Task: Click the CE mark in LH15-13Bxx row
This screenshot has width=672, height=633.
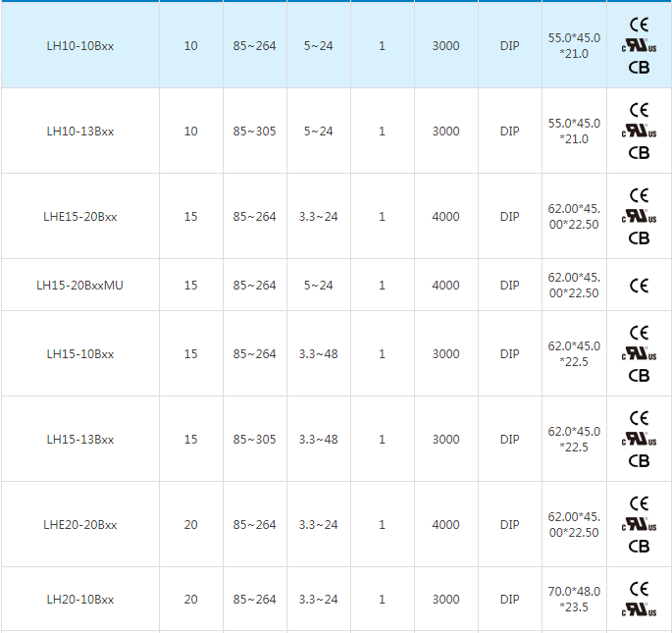Action: tap(639, 418)
